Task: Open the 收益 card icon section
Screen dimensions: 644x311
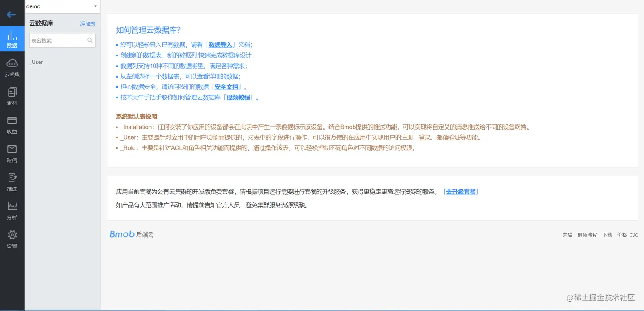Action: coord(12,125)
